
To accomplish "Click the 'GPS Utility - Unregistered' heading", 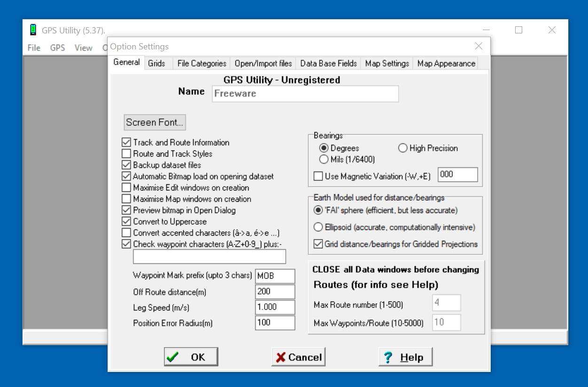I will click(x=282, y=80).
